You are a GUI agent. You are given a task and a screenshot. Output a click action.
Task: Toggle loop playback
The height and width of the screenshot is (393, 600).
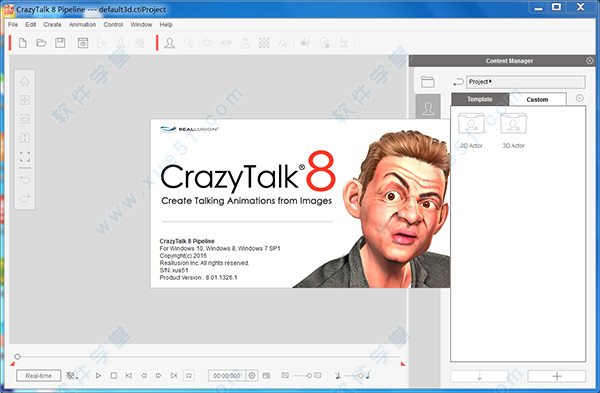click(x=189, y=376)
